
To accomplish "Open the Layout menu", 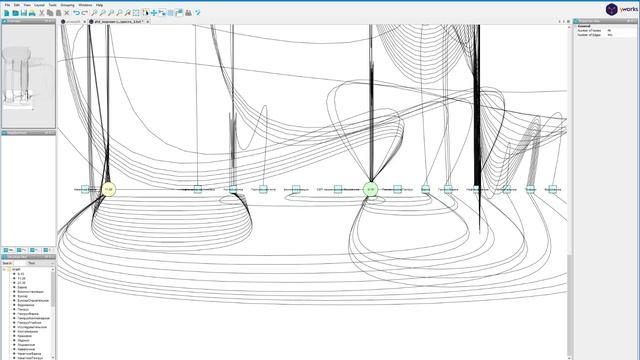I will (40, 5).
